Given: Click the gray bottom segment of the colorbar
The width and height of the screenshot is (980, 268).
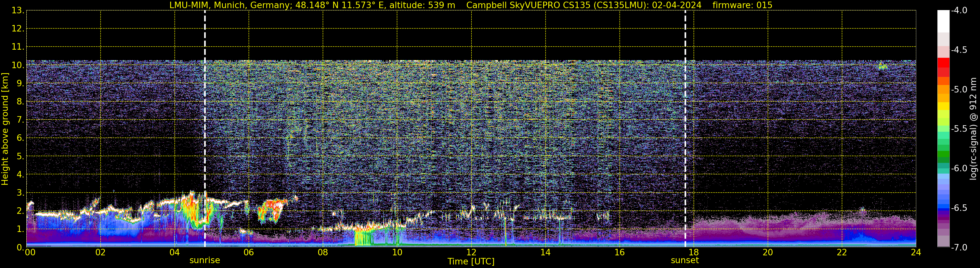Looking at the screenshot, I should pos(943,241).
